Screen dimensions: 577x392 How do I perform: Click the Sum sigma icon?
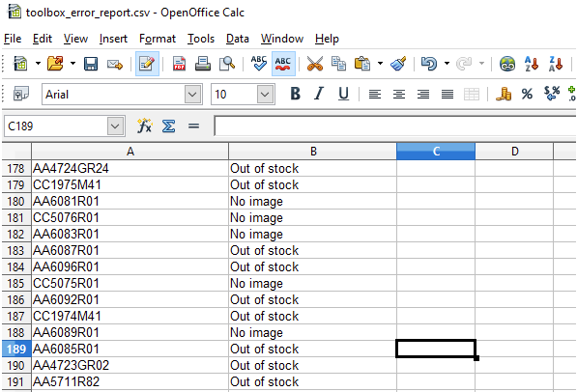[x=168, y=126]
